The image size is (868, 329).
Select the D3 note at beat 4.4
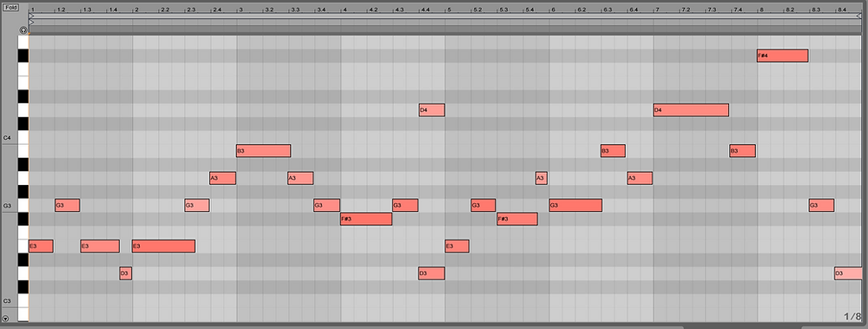[x=431, y=273]
